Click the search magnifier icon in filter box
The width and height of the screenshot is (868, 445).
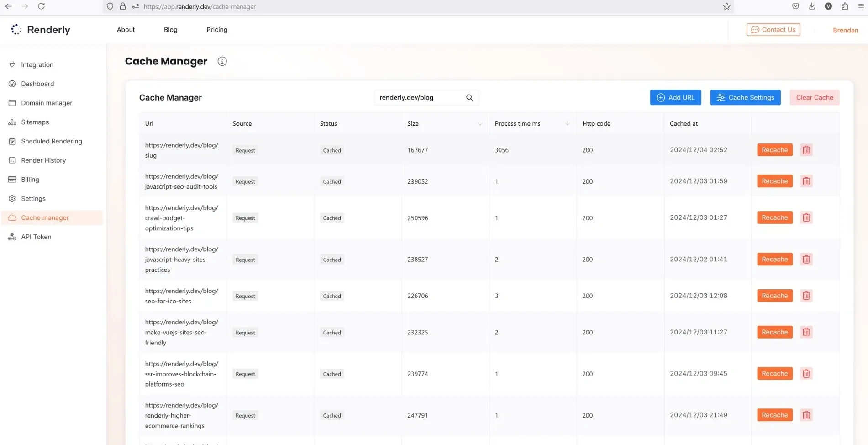click(469, 97)
